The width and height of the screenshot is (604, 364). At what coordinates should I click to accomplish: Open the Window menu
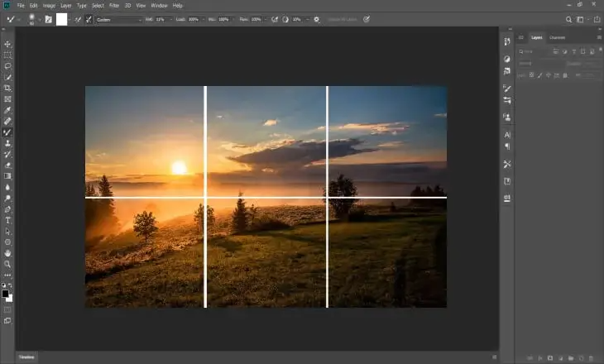(159, 6)
